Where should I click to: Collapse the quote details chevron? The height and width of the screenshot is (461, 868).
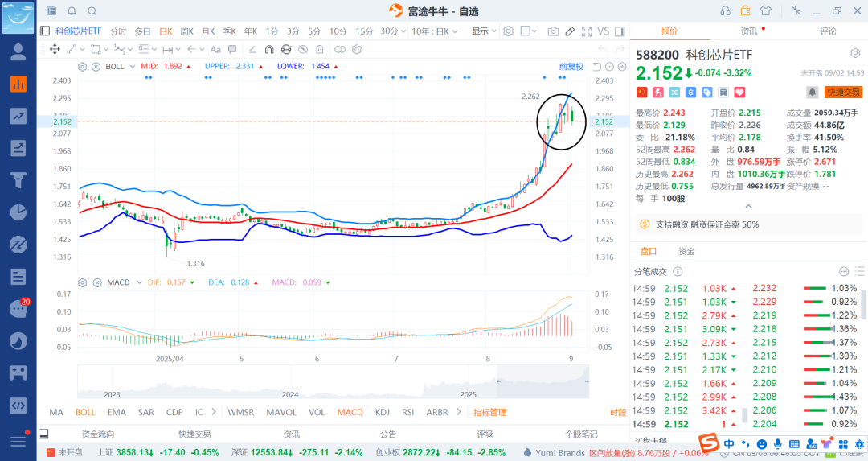(748, 206)
